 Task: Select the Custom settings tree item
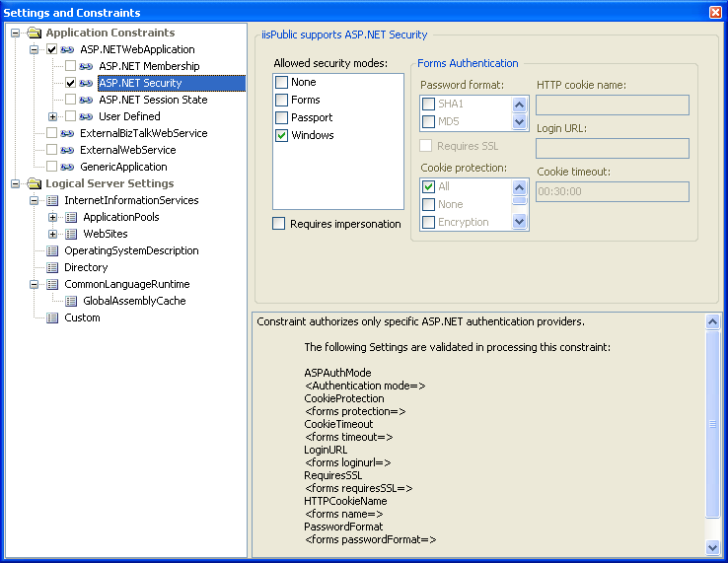point(82,317)
